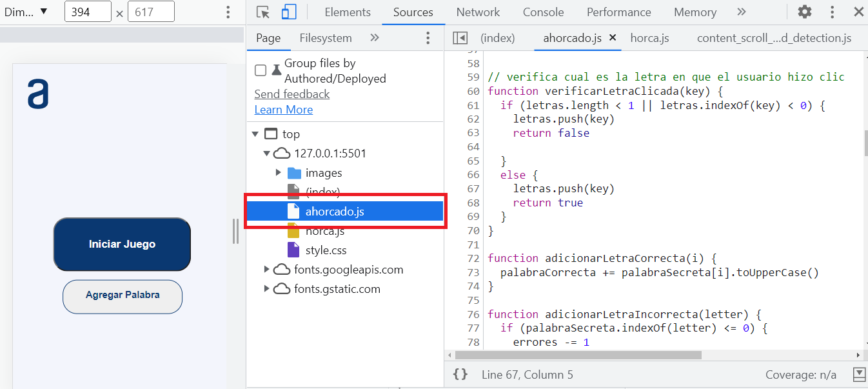The width and height of the screenshot is (868, 389).
Task: Enable Group files by Authored/Deployed checkbox
Action: [x=261, y=70]
